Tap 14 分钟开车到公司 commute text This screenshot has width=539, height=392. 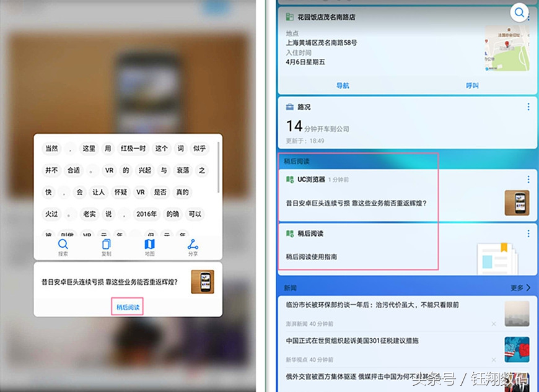tap(318, 127)
